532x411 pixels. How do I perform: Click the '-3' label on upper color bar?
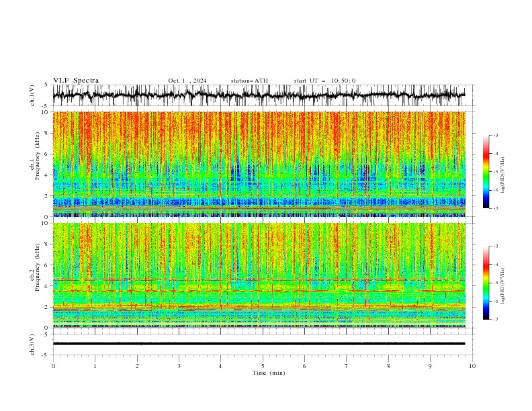[x=496, y=135]
